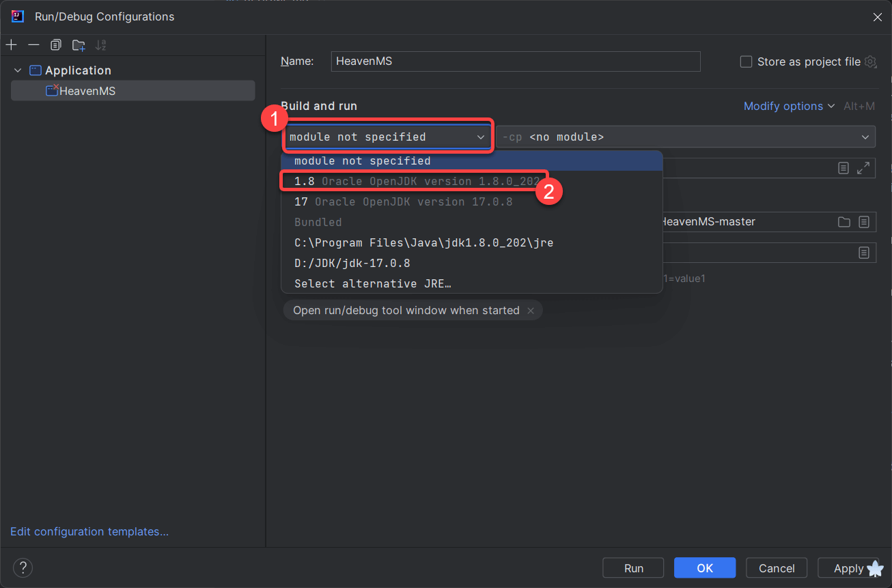The height and width of the screenshot is (588, 892).
Task: Click the Cancel button
Action: pyautogui.click(x=777, y=568)
